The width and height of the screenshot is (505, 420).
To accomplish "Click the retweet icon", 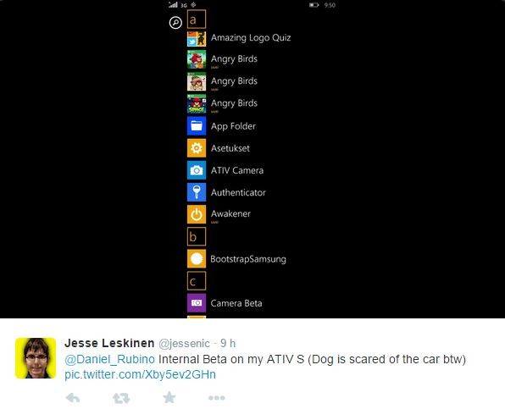I will (121, 398).
